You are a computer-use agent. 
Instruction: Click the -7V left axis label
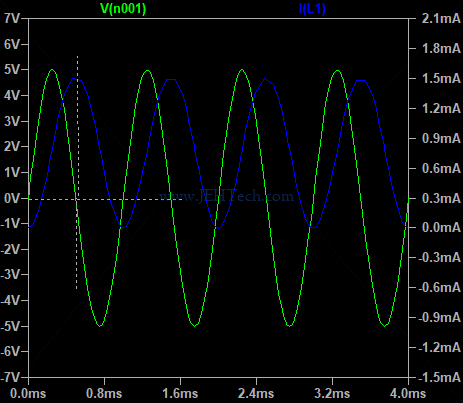tap(10, 377)
